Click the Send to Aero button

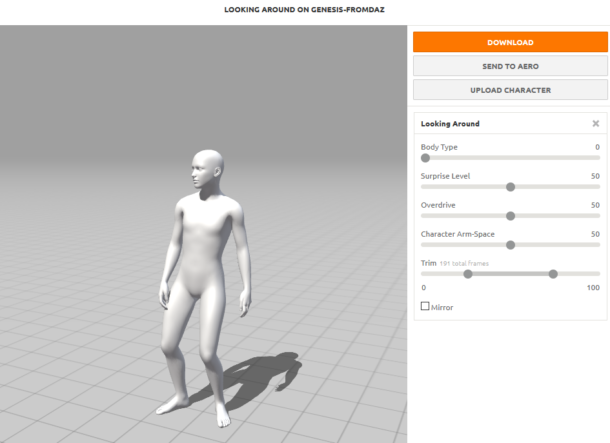click(510, 66)
